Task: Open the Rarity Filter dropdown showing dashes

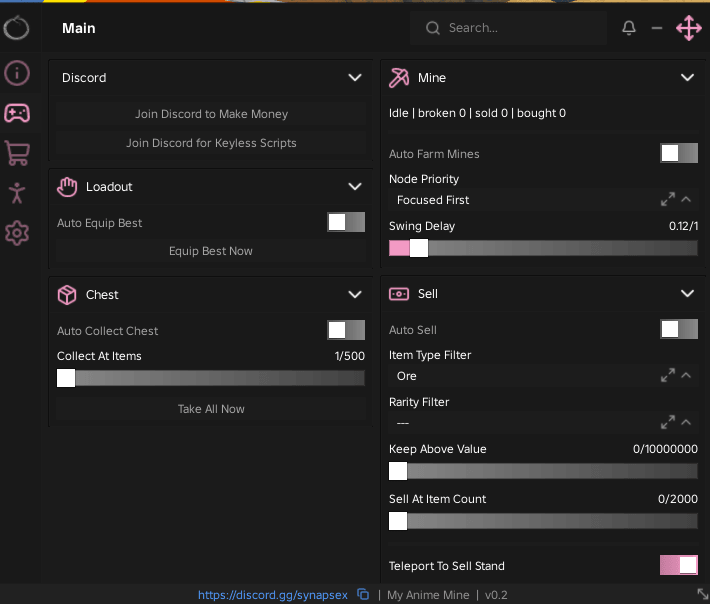Action: point(543,423)
